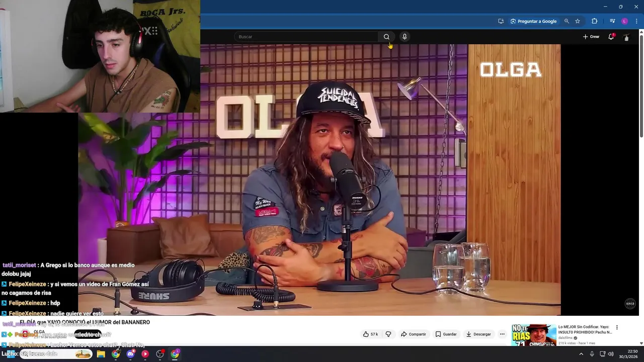Open Chrome profile L avatar
This screenshot has width=644, height=362.
click(x=624, y=21)
